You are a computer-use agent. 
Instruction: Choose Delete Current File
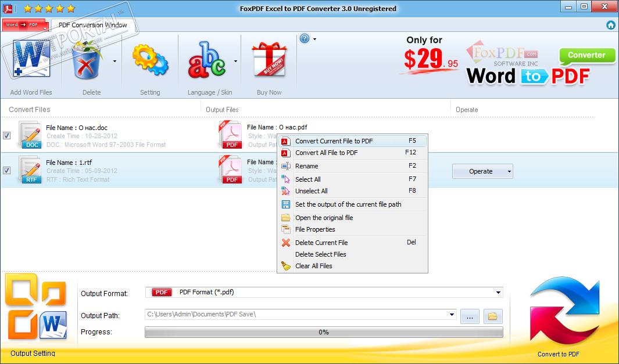[x=352, y=243]
